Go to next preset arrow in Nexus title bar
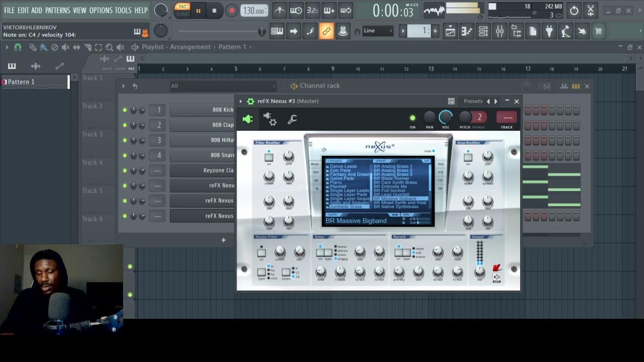Screen dimensions: 644x362 (x=496, y=101)
